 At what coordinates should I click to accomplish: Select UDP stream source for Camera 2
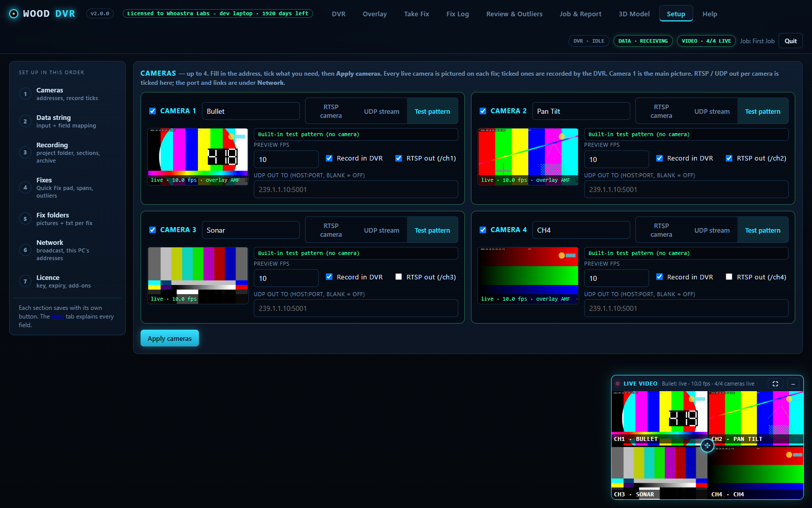tap(712, 111)
